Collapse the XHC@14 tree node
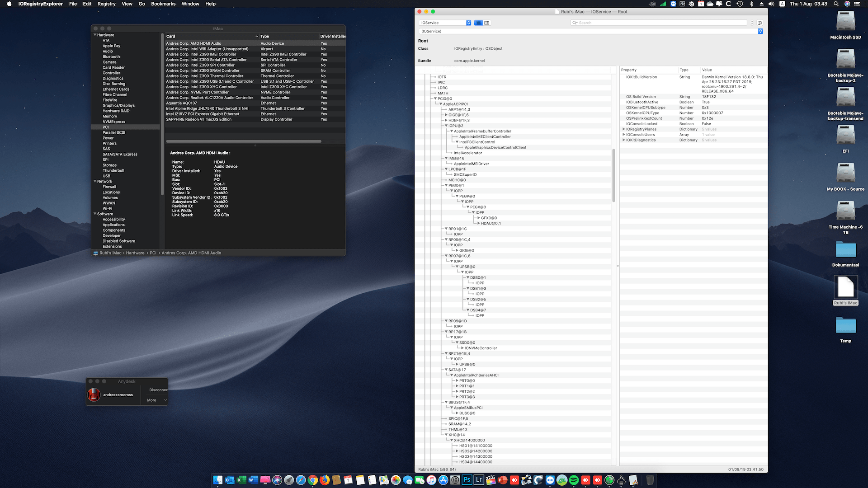The width and height of the screenshot is (868, 488). point(446,435)
